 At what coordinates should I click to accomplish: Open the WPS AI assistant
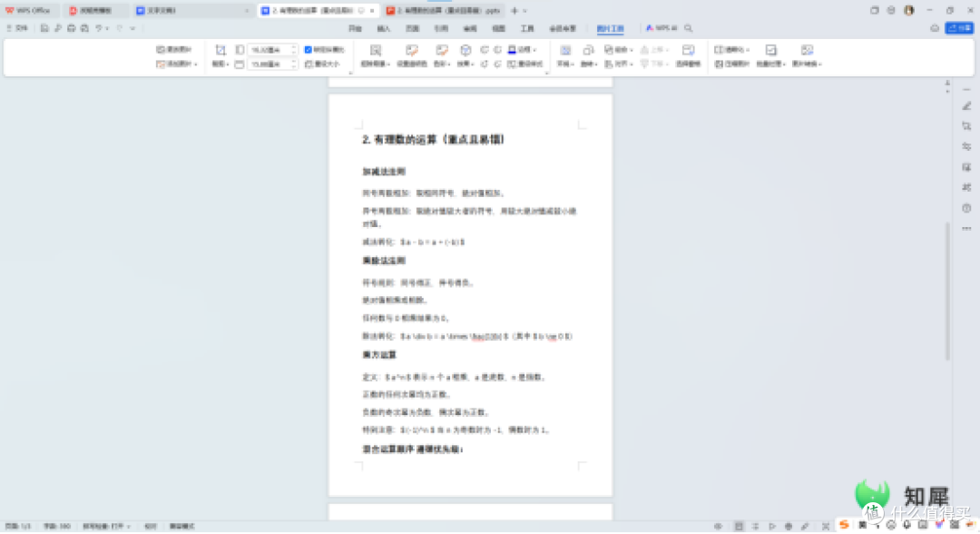pyautogui.click(x=661, y=28)
